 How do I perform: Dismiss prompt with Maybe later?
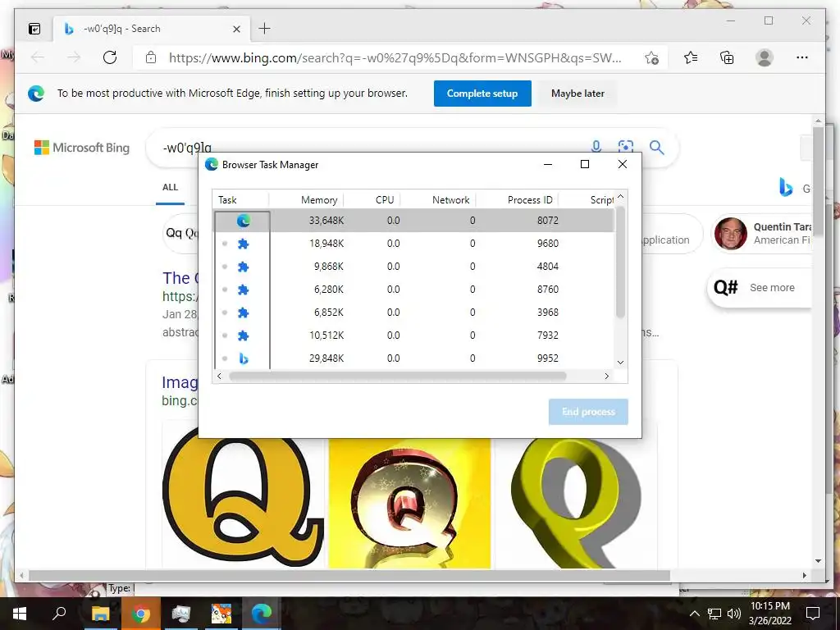[x=577, y=94]
